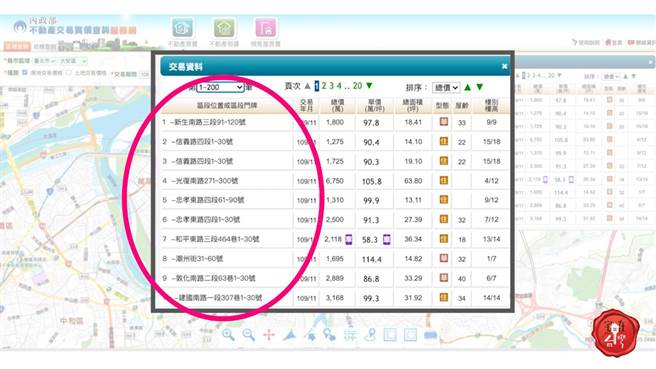Switch to the orange search tab
This screenshot has height=369, width=656.
17,46
